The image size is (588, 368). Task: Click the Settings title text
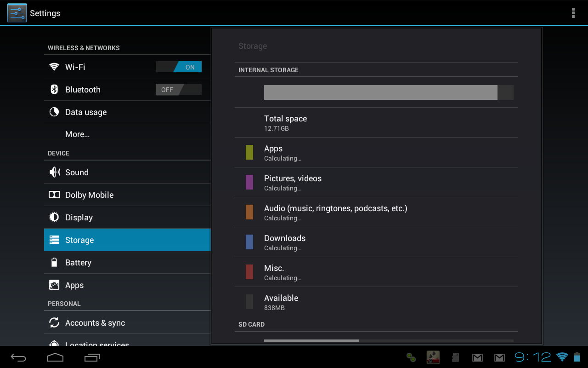tap(45, 13)
